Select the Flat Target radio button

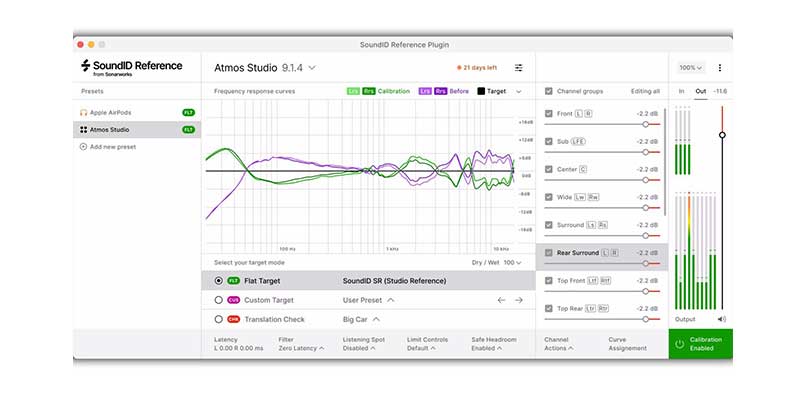(219, 281)
